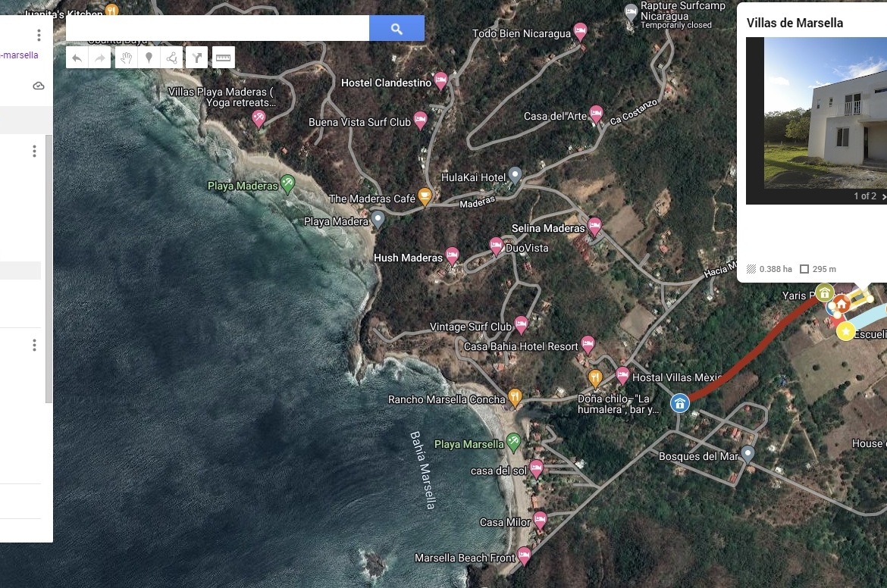Click the blue search magnifier button
Viewport: 887px width, 588px height.
396,28
